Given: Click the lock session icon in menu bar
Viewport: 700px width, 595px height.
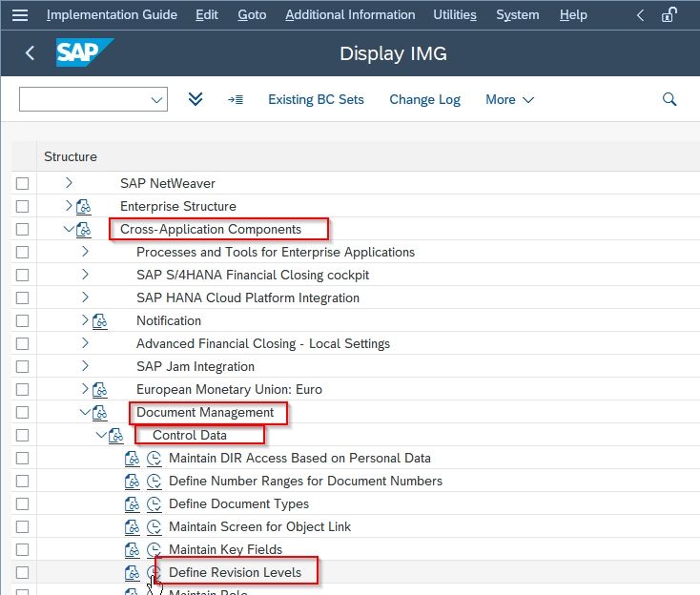Looking at the screenshot, I should pyautogui.click(x=669, y=14).
